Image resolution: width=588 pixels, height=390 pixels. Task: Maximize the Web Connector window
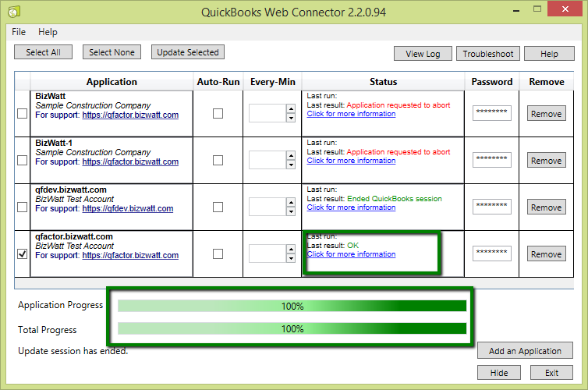[537, 9]
